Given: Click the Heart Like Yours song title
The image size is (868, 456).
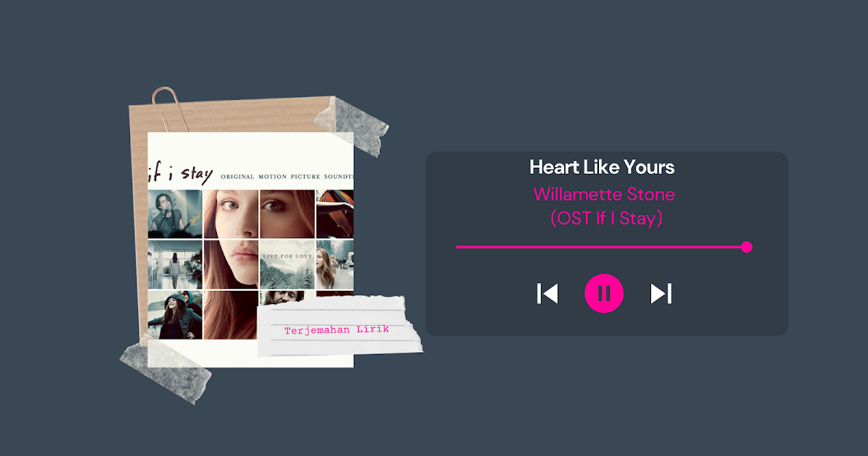Looking at the screenshot, I should coord(602,167).
